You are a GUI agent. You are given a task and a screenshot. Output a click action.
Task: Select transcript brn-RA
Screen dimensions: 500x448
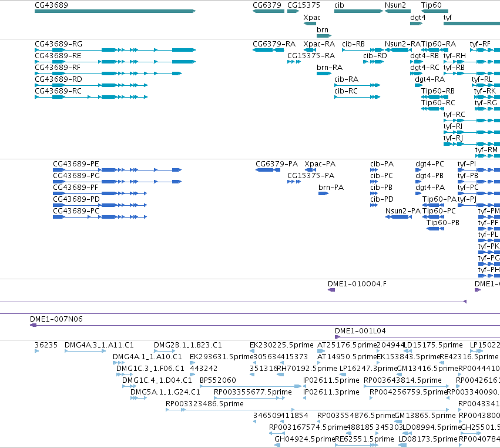click(324, 73)
